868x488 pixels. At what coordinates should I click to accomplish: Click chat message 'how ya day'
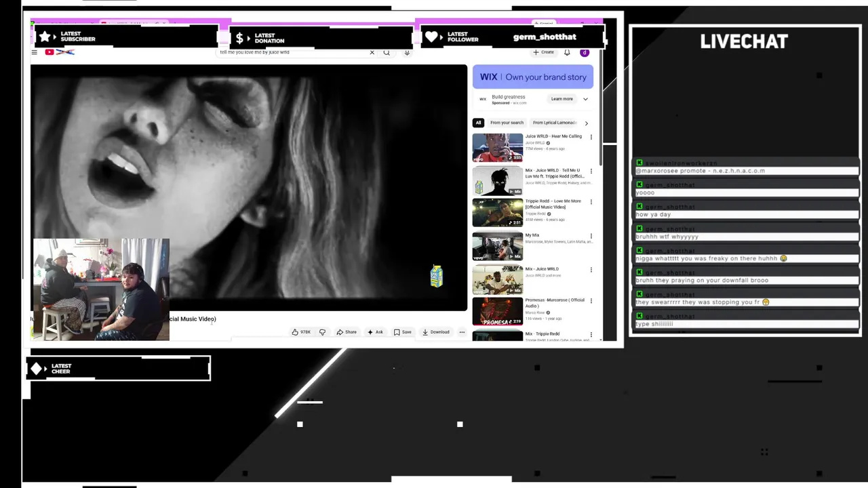(x=653, y=214)
